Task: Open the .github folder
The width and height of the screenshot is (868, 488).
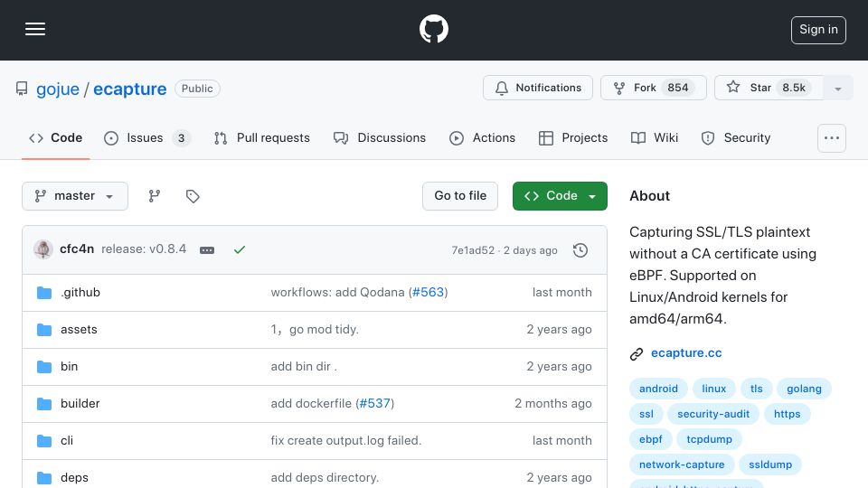Action: click(80, 292)
